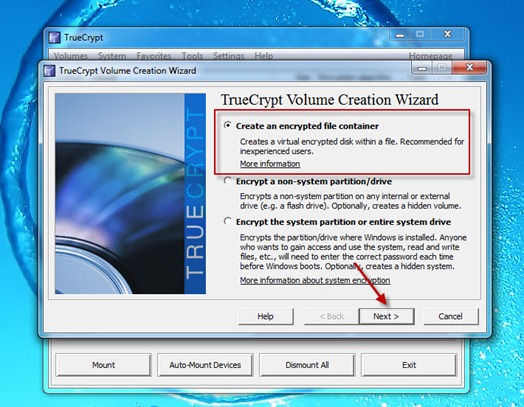Screen dimensions: 524x407
Task: Open More information link under file container
Action: [270, 164]
